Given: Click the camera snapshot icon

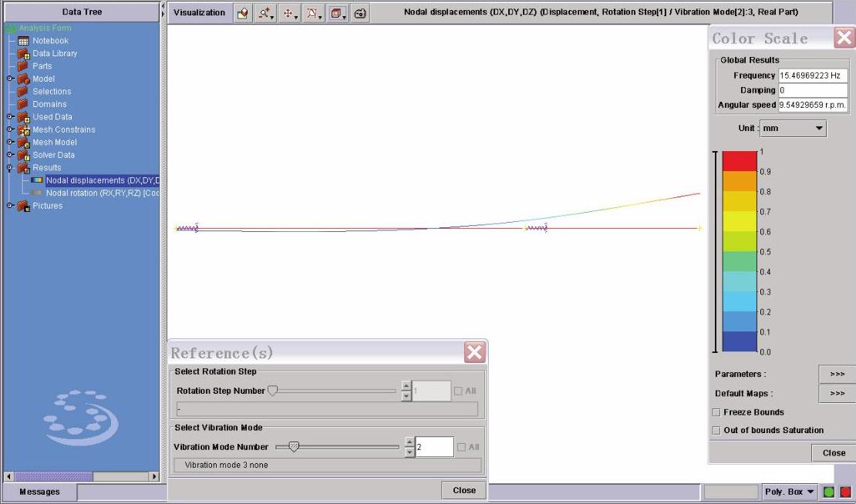Looking at the screenshot, I should pyautogui.click(x=360, y=12).
